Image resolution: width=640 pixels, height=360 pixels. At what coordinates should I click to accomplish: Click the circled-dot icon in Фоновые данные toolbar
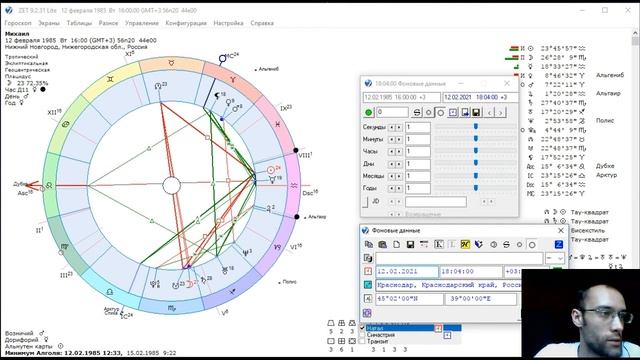click(x=493, y=244)
